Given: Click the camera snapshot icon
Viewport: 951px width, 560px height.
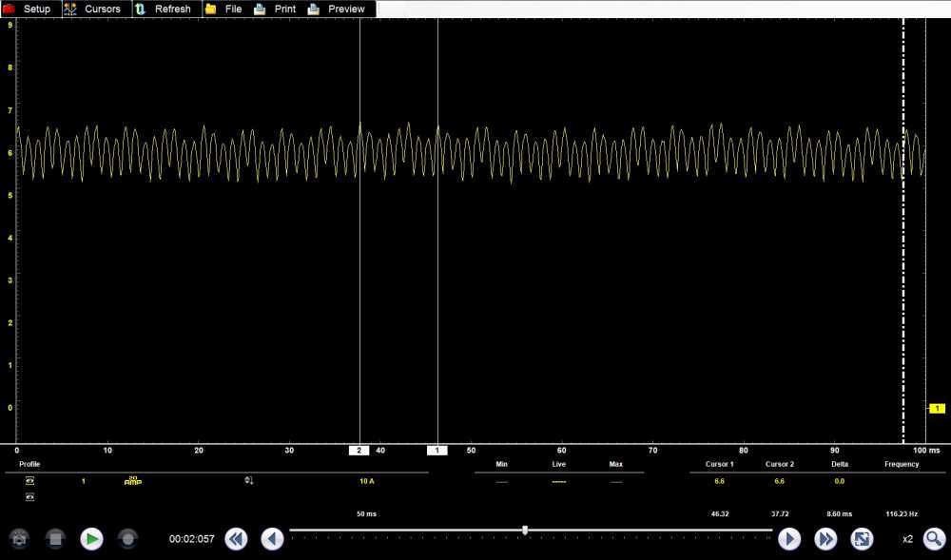Looking at the screenshot, I should pyautogui.click(x=18, y=539).
